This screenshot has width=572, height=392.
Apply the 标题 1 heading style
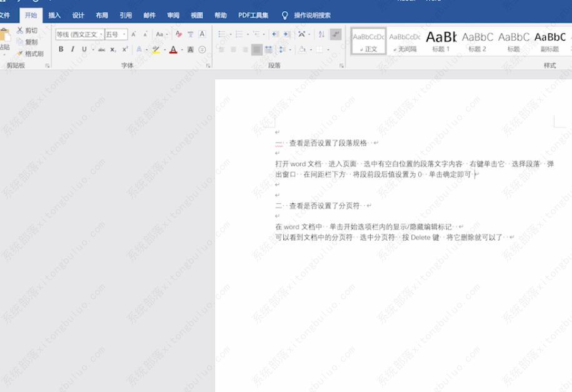(x=441, y=41)
